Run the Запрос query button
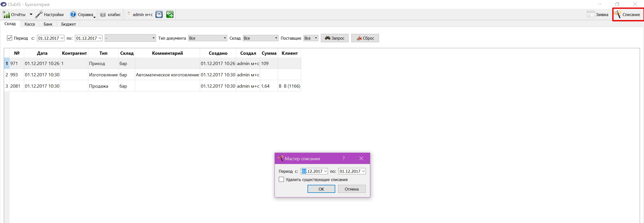The height and width of the screenshot is (223, 644). pos(334,38)
